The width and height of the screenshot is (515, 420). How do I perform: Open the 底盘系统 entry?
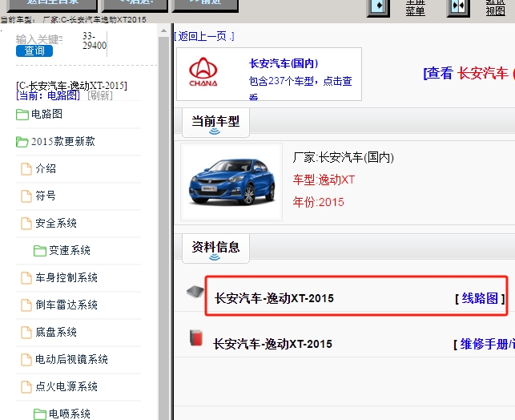click(x=56, y=333)
